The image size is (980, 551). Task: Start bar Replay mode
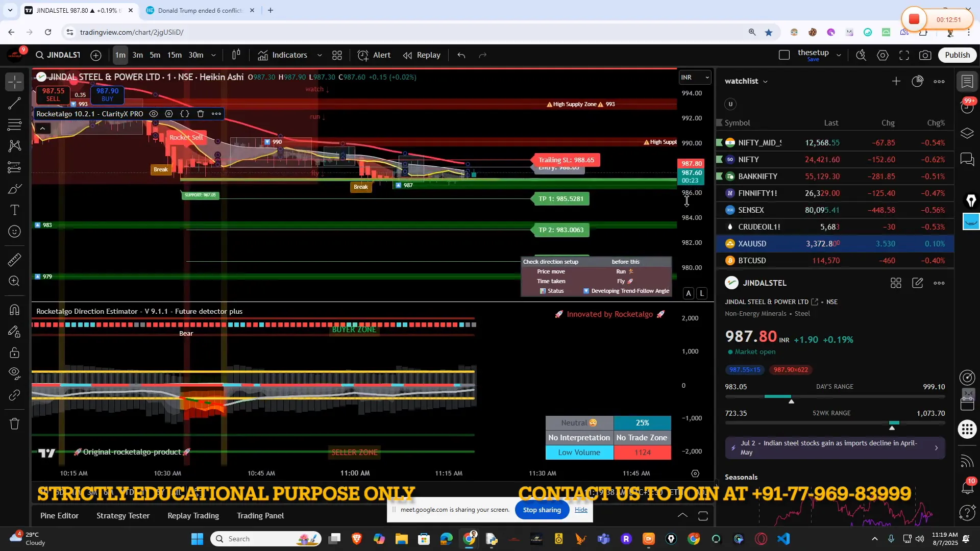tap(422, 55)
